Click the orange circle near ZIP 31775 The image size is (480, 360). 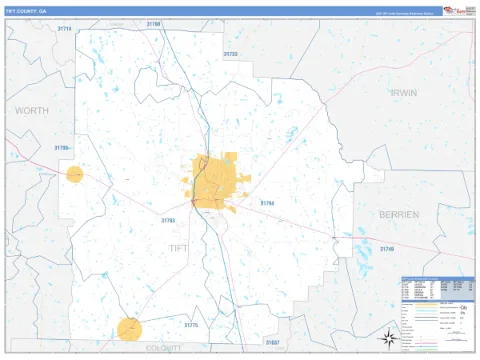[x=130, y=329]
